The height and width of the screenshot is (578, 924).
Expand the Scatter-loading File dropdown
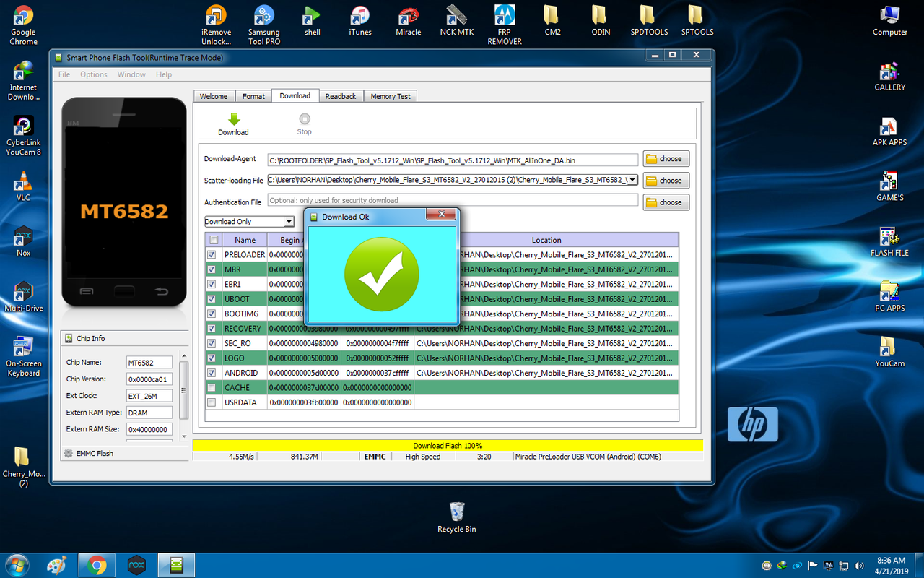click(632, 180)
